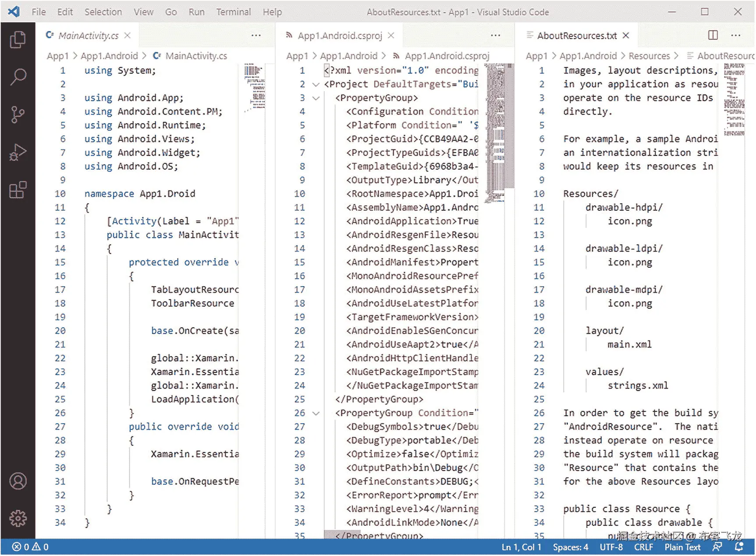Screen dimensions: 756x556
Task: Open the Terminal menu
Action: (234, 12)
